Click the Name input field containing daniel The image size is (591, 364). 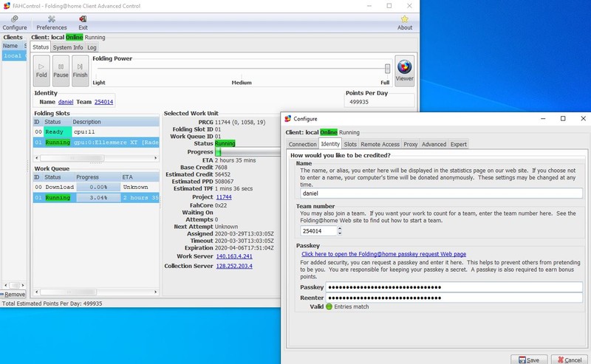(441, 193)
